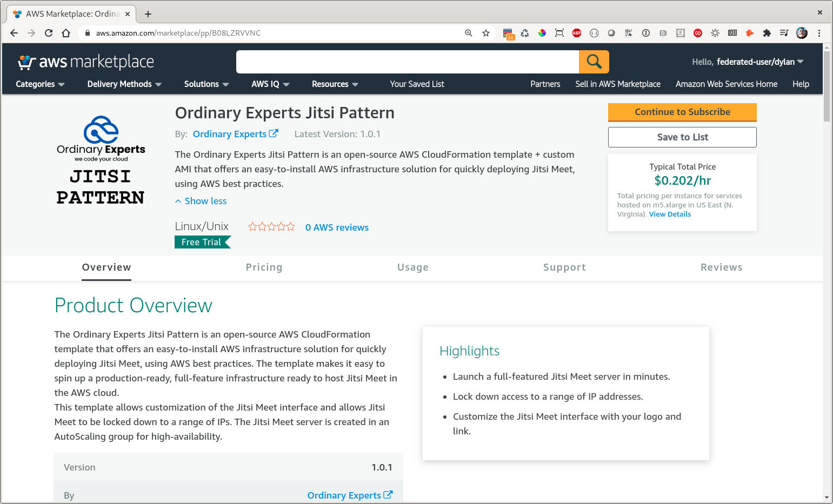Click Continue to Subscribe button
Viewport: 833px width, 504px height.
click(682, 112)
